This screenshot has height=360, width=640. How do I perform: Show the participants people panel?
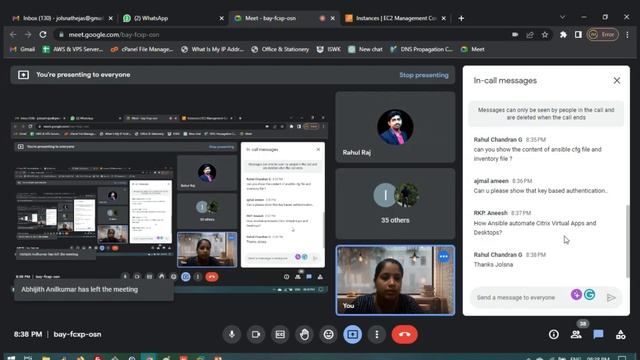(x=576, y=335)
